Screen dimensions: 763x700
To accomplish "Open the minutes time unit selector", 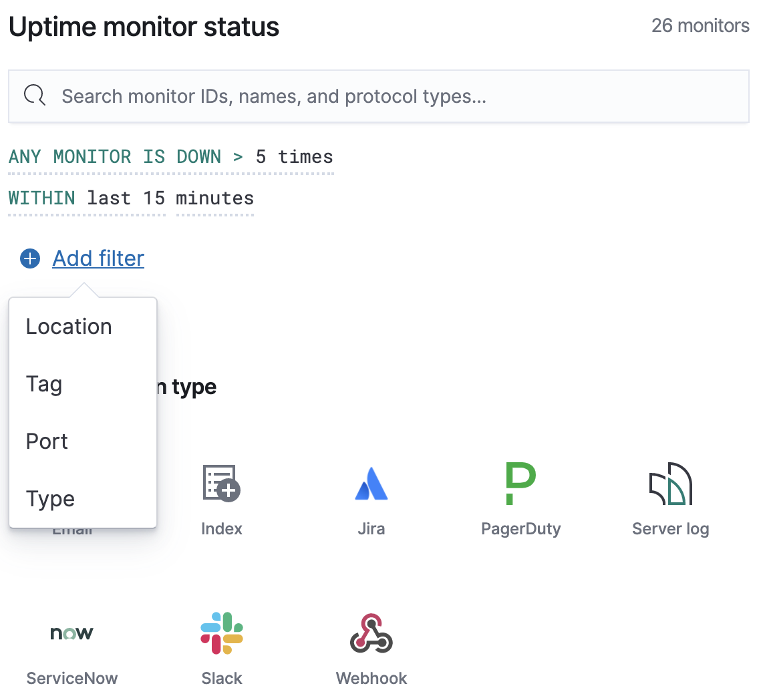I will pos(214,198).
